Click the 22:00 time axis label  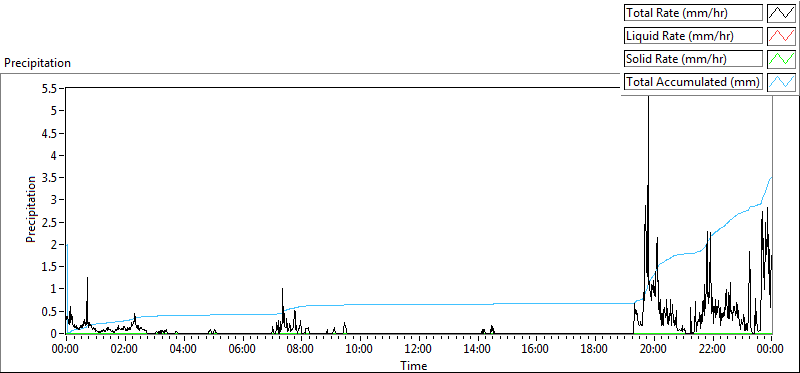pos(712,349)
